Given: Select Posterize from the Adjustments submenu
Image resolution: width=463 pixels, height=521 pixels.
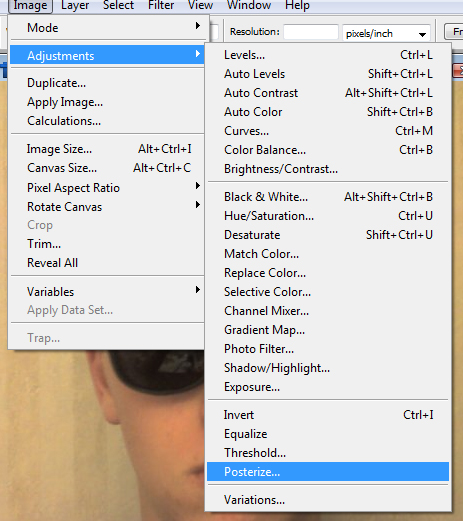Looking at the screenshot, I should coord(328,472).
